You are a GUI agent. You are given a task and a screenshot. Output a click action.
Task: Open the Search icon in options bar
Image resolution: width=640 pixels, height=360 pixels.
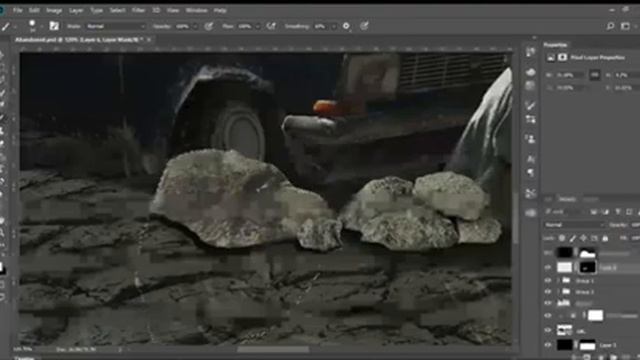click(x=610, y=26)
